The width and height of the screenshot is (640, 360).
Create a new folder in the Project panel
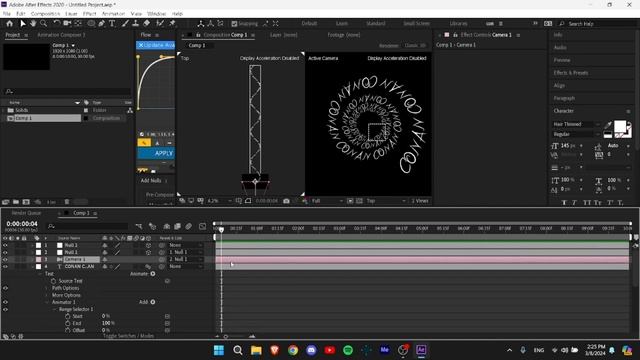[16, 202]
